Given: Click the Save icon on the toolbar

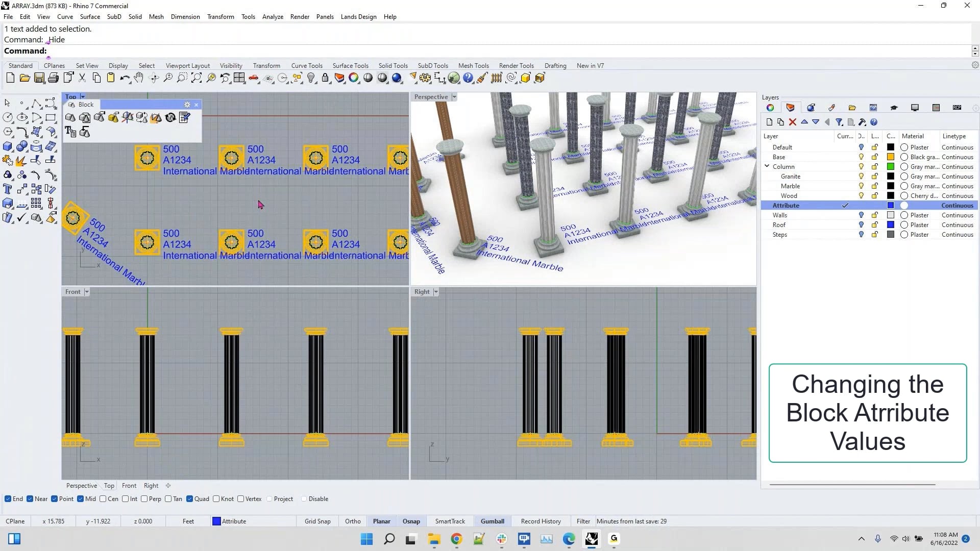Looking at the screenshot, I should point(39,78).
